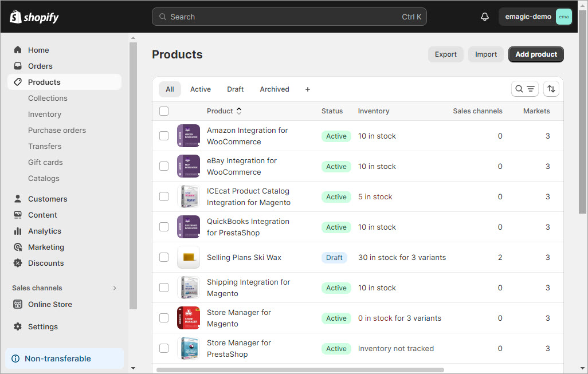Click the Shopify logo
The height and width of the screenshot is (374, 588).
tap(34, 17)
